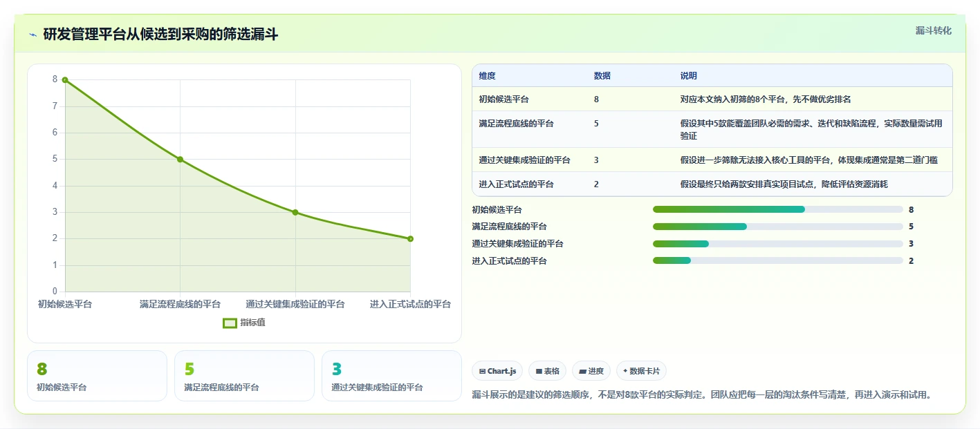Image resolution: width=980 pixels, height=429 pixels.
Task: Click the 通过关键集成验证的平台 progress bar
Action: 778,244
